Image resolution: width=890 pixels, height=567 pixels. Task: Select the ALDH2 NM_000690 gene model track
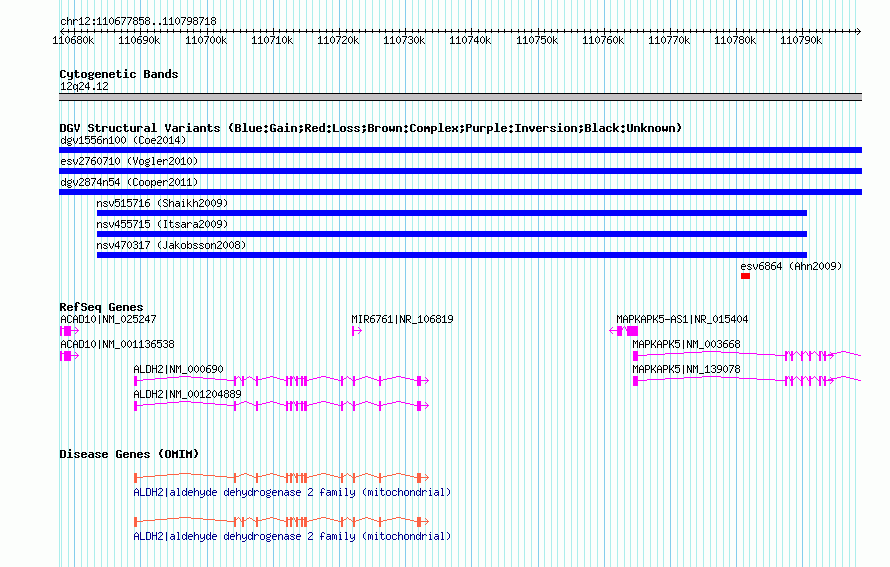(282, 381)
